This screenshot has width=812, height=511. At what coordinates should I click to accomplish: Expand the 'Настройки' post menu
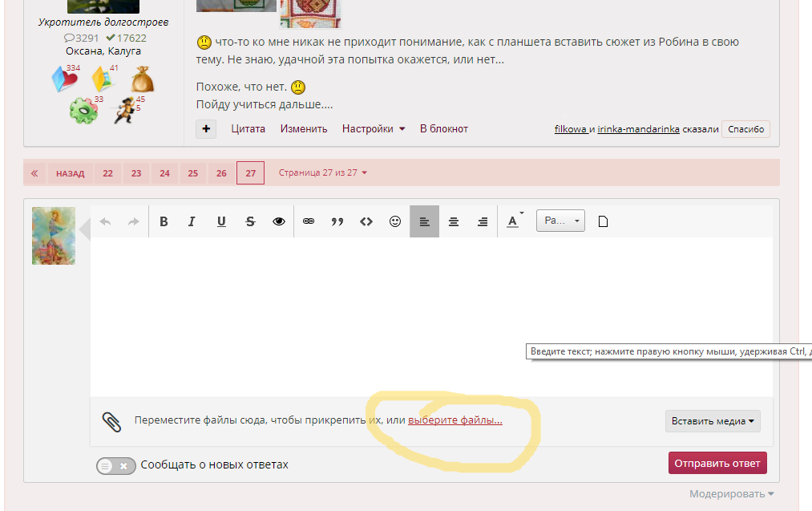(374, 128)
